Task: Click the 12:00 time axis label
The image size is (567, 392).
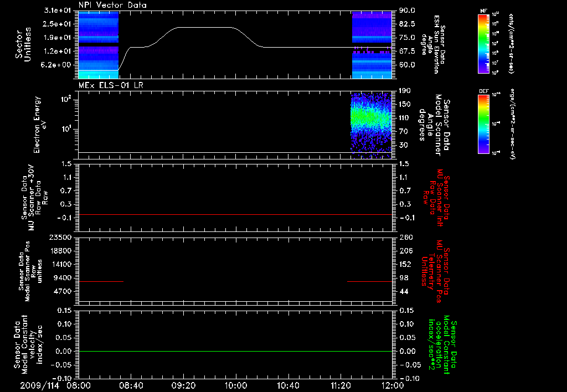Action: (x=393, y=385)
